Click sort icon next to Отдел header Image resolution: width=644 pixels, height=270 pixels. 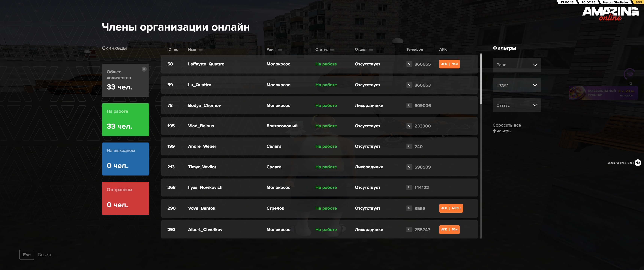[371, 49]
